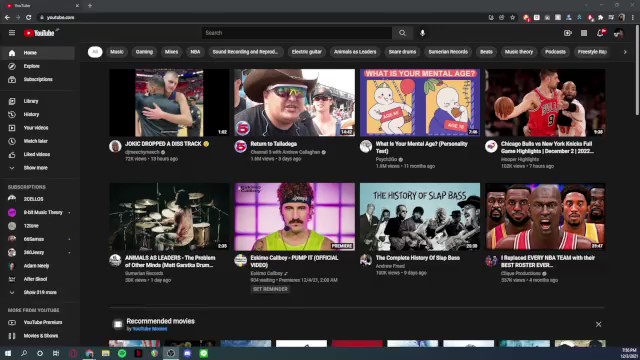Open 8-bit Music Theory subscription

38,213
